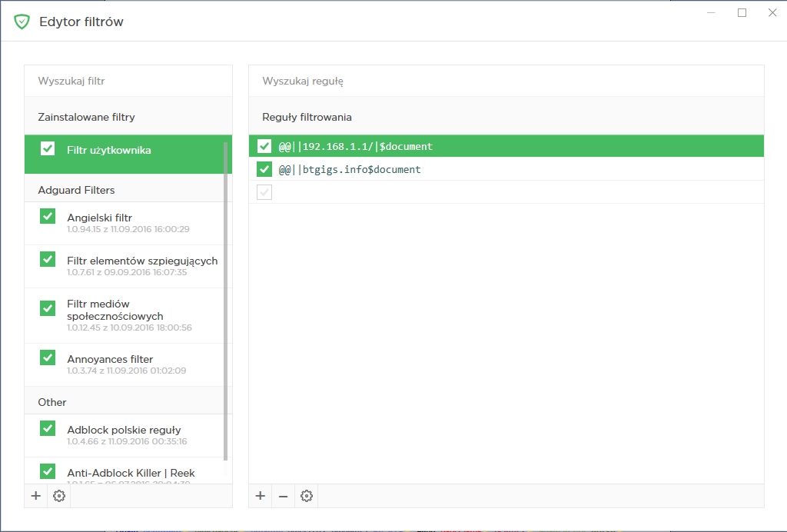Add a new filtering rule
Screen dimensions: 787x532
[260, 496]
